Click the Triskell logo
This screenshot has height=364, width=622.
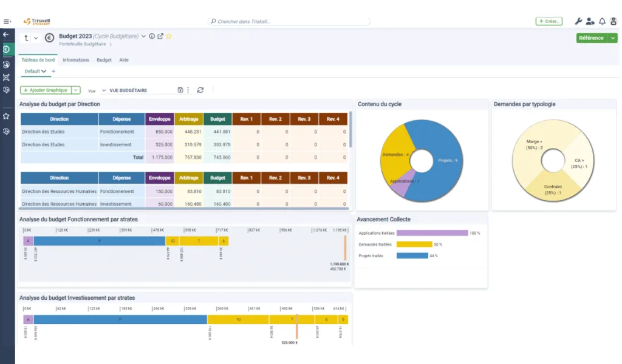tap(36, 21)
